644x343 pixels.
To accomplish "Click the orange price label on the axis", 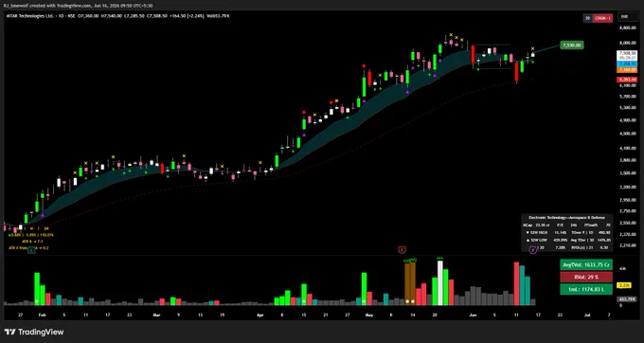I will 627,70.
